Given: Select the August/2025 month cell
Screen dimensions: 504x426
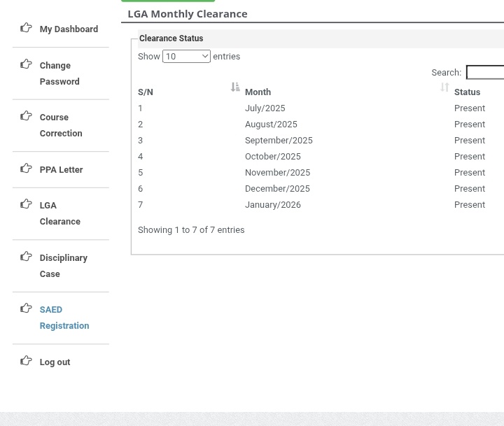Looking at the screenshot, I should [271, 125].
